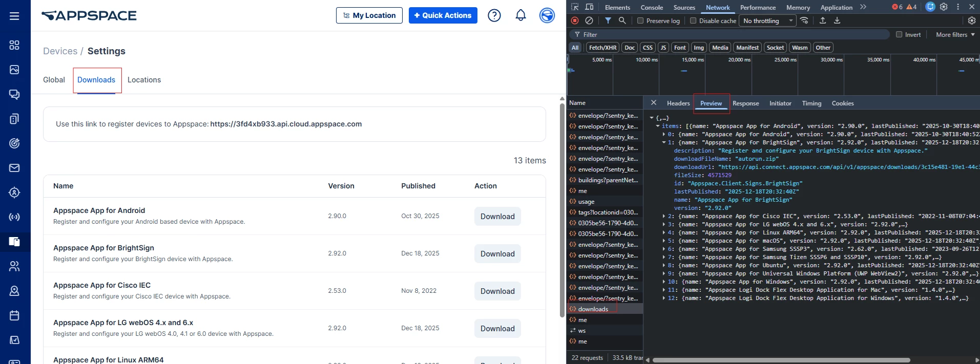Screen dimensions: 980x364
Task: Activate DevTools inspect element picker
Action: pyautogui.click(x=575, y=7)
